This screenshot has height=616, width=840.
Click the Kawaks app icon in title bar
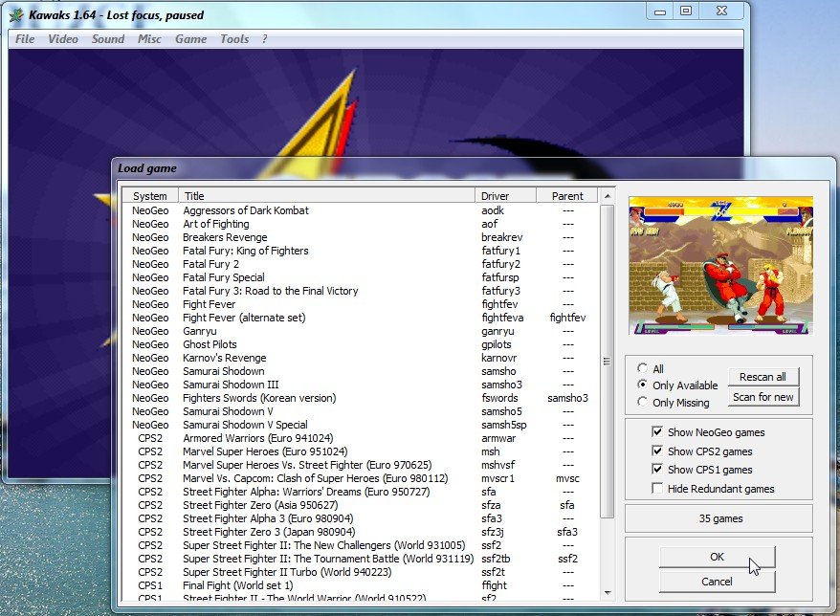click(x=16, y=15)
